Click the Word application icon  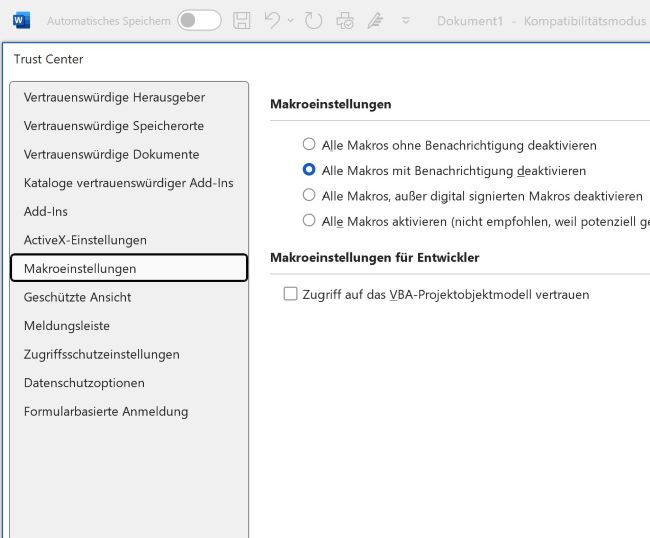pos(21,21)
